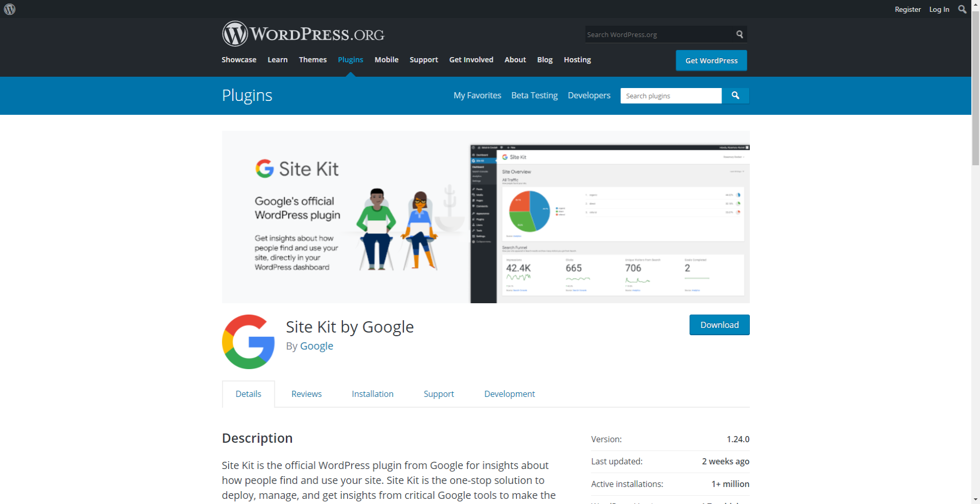The width and height of the screenshot is (980, 504).
Task: Switch to the Development tab
Action: [x=509, y=394]
